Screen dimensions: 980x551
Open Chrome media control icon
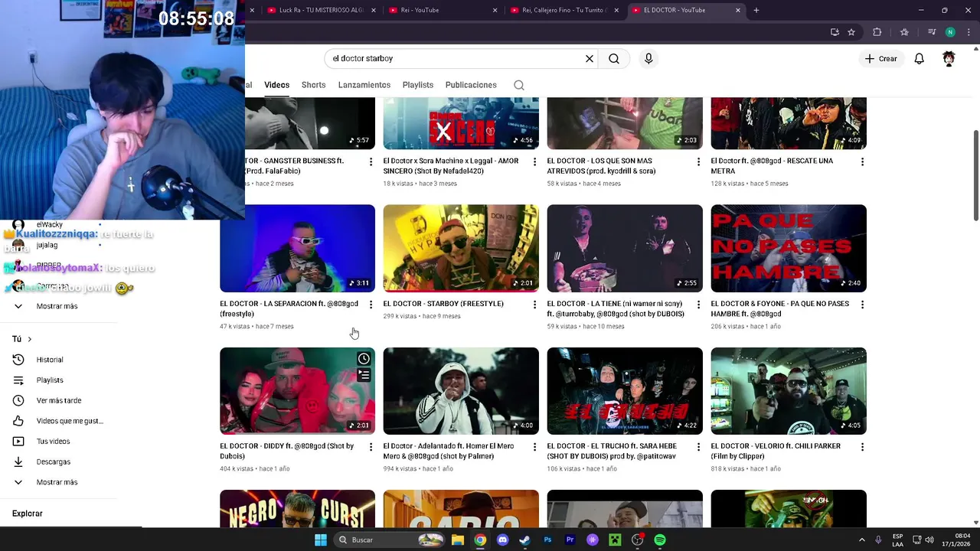pos(932,32)
